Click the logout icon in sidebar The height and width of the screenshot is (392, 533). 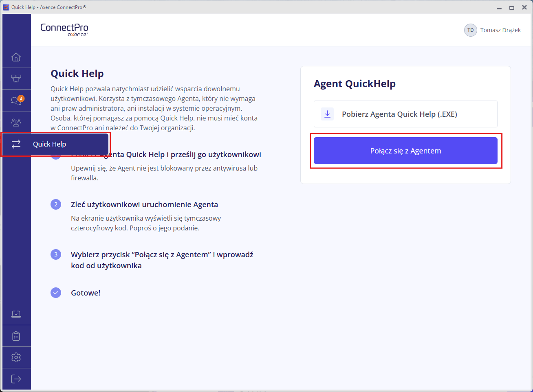(x=16, y=379)
